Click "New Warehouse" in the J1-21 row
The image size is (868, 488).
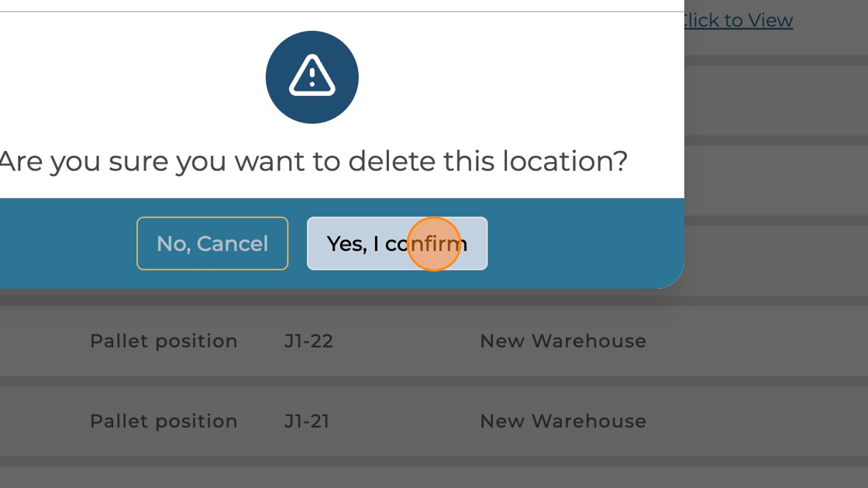click(563, 421)
